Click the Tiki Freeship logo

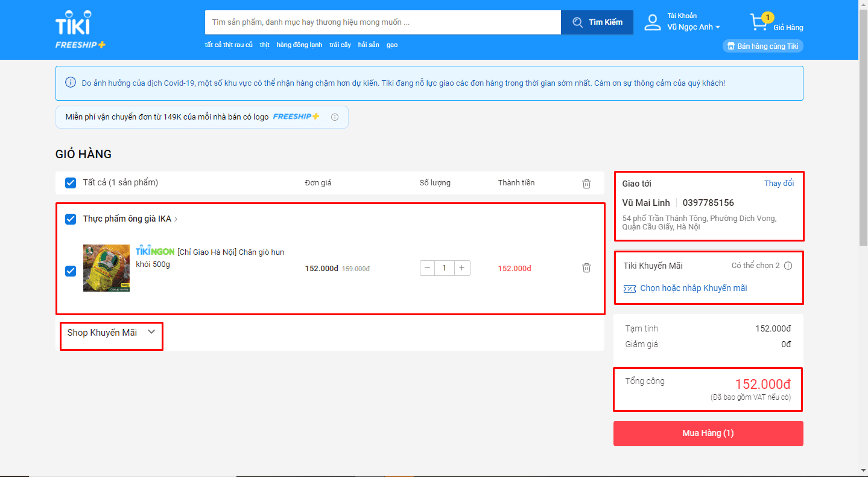(x=81, y=30)
